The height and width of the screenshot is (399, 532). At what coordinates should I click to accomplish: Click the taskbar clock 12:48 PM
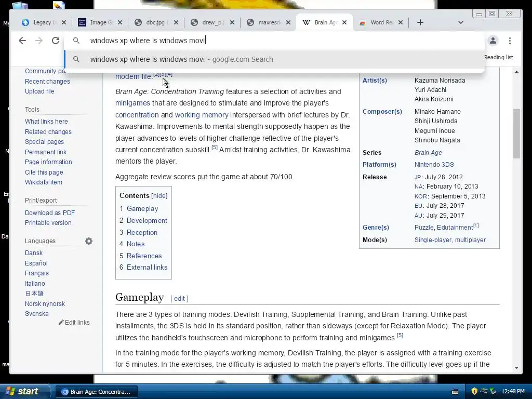pos(513,392)
